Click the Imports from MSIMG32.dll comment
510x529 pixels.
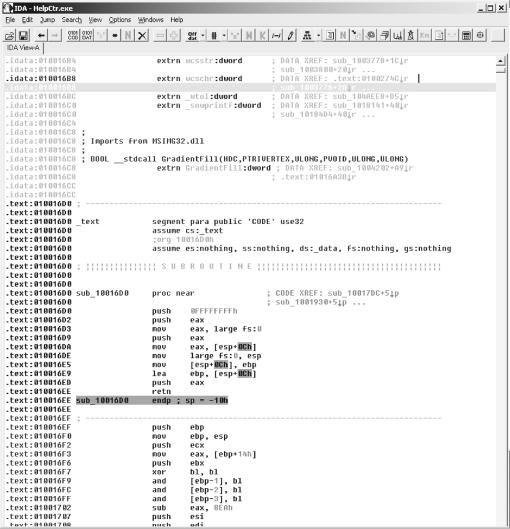pyautogui.click(x=147, y=141)
